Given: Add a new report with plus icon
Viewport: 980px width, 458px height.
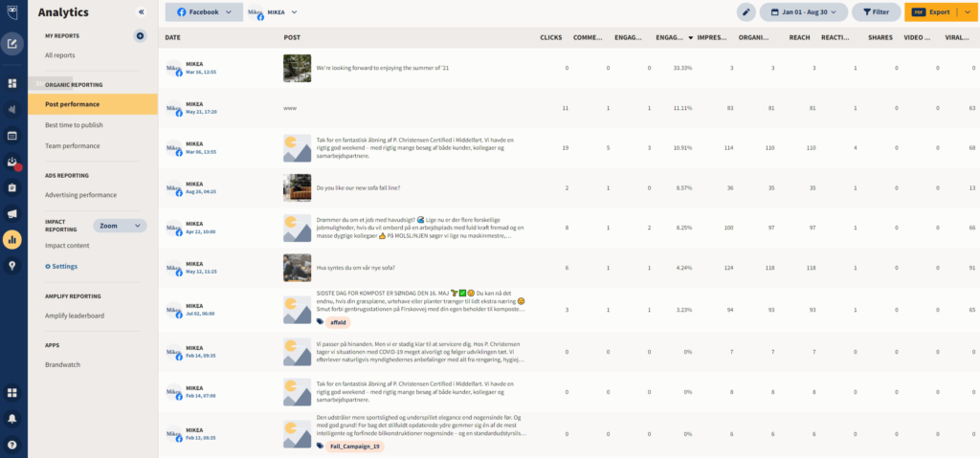Looking at the screenshot, I should point(140,35).
